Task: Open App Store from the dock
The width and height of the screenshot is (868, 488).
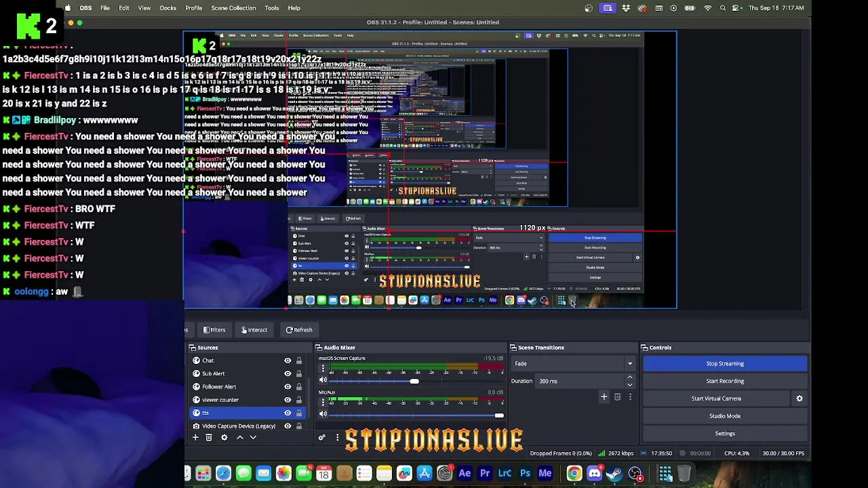Action: click(425, 473)
